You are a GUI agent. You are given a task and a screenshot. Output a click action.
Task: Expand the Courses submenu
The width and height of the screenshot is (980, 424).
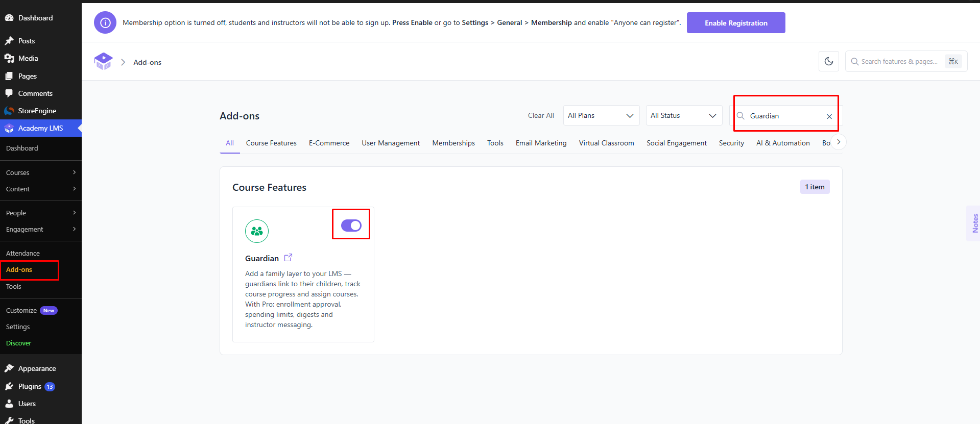(41, 172)
